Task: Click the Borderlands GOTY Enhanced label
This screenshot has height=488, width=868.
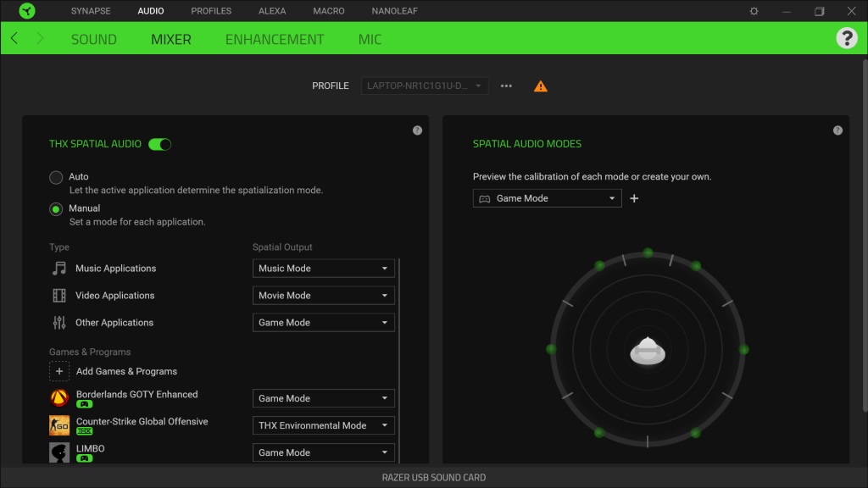Action: (x=136, y=394)
